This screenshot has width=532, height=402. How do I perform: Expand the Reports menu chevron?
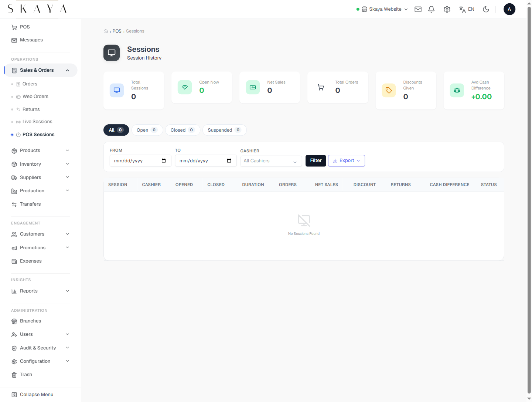click(68, 291)
